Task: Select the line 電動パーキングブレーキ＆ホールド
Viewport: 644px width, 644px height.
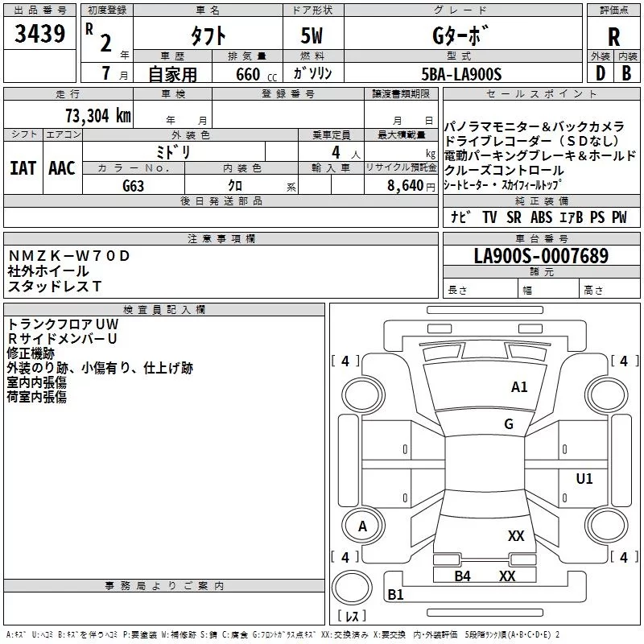Action: pyautogui.click(x=540, y=155)
